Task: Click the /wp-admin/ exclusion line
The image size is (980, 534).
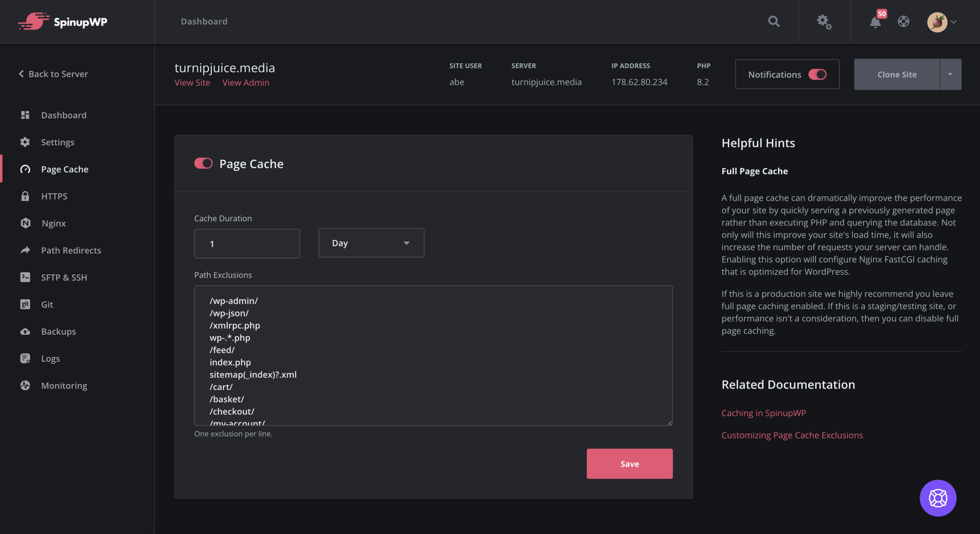Action: tap(234, 300)
